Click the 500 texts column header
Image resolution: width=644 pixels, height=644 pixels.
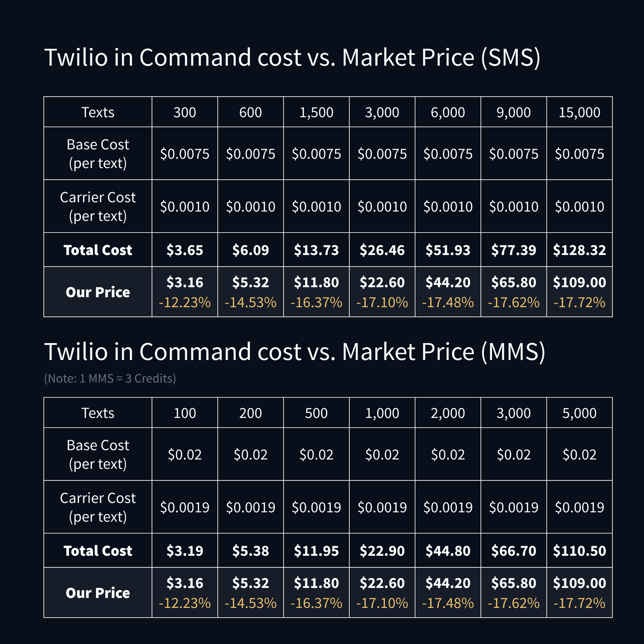(316, 413)
